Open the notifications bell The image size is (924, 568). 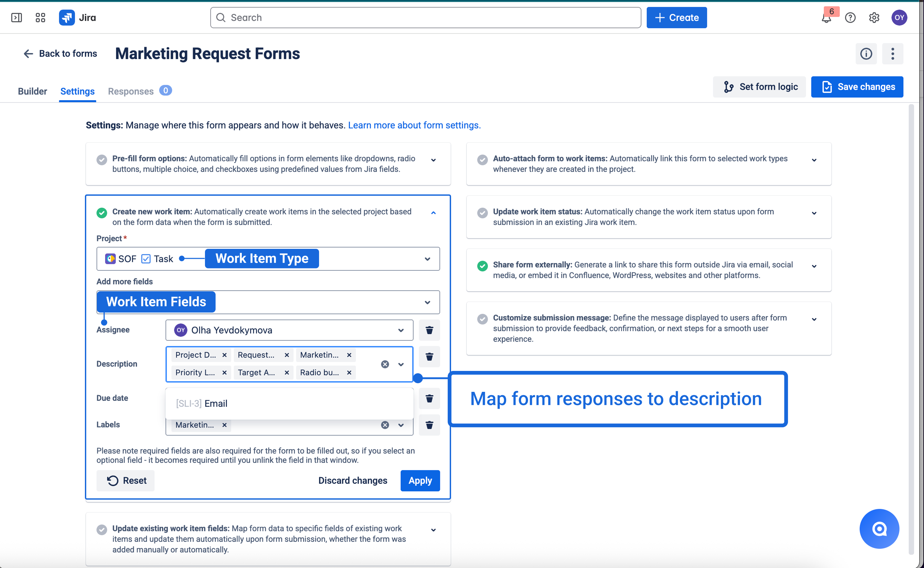(826, 18)
